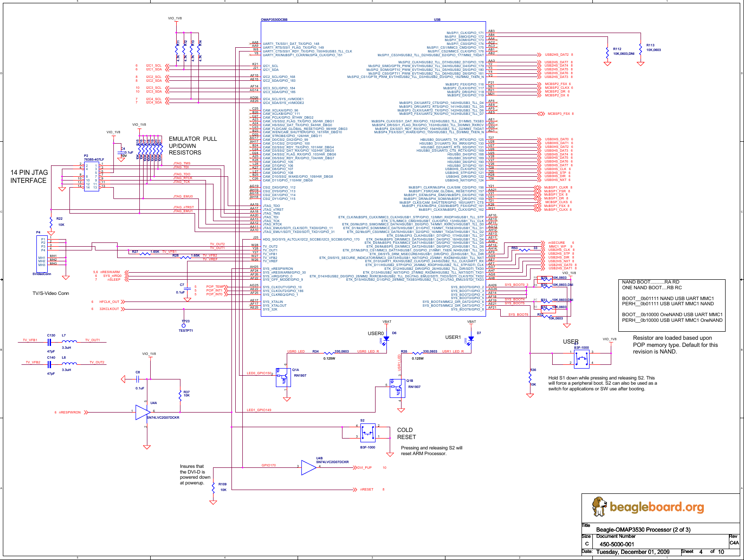The width and height of the screenshot is (744, 560).
Task: Click resistor R36 symbol
Action: coord(530,377)
